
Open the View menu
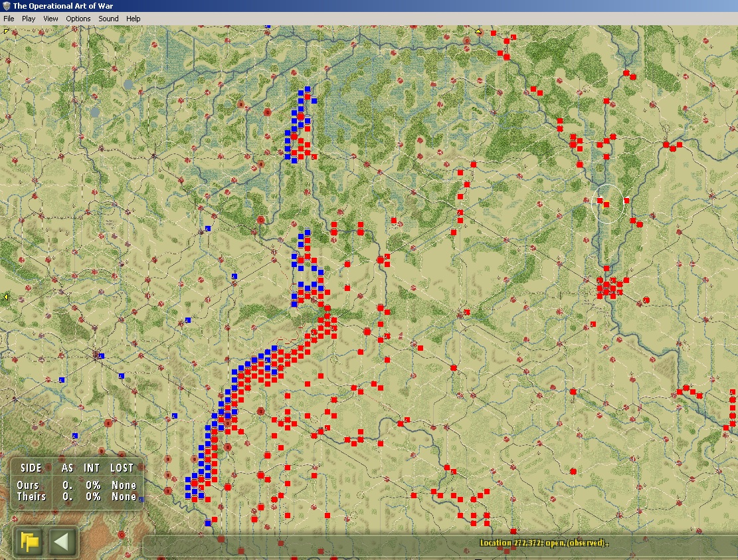50,19
